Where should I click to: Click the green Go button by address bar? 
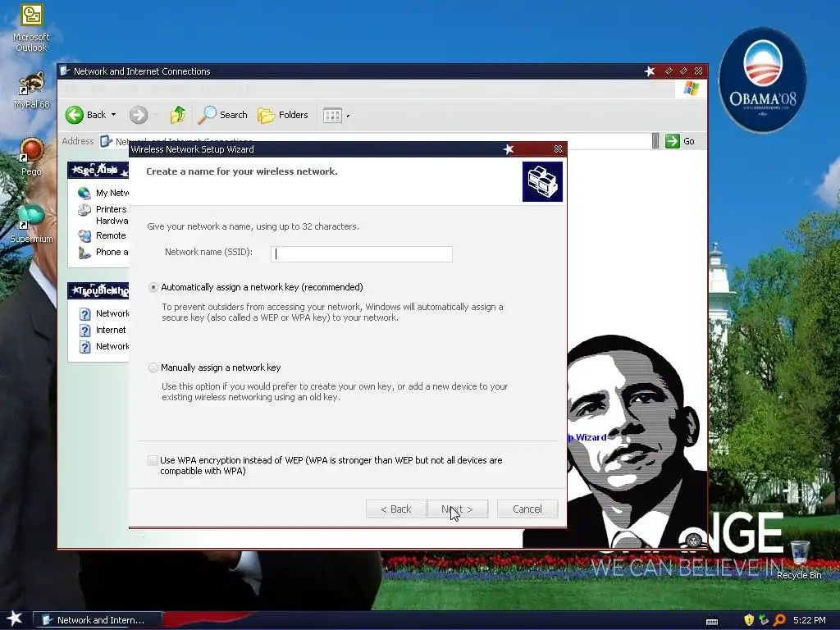(680, 141)
